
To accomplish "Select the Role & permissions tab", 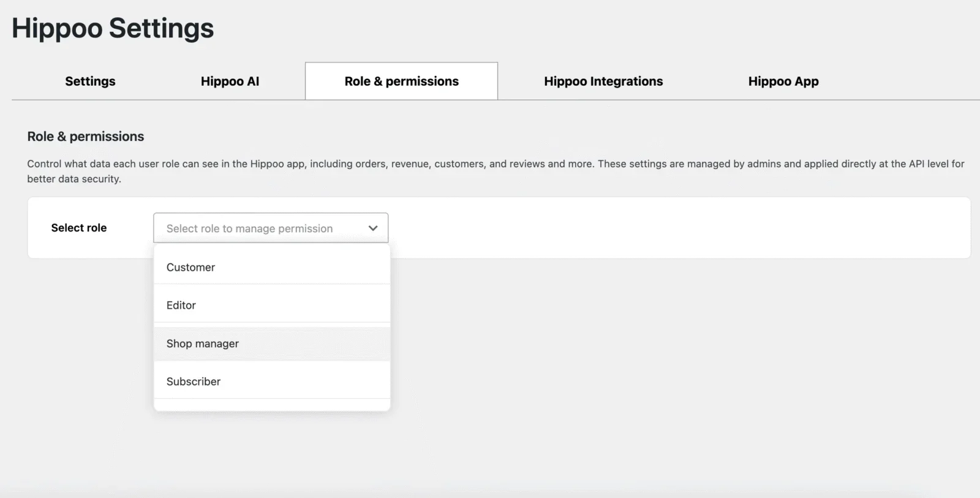I will pos(401,81).
